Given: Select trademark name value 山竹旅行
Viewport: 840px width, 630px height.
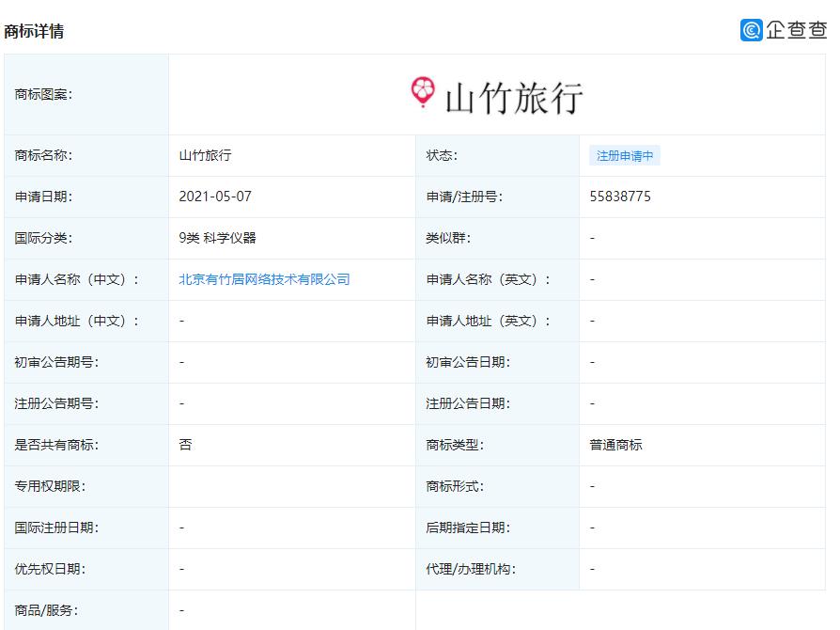Looking at the screenshot, I should pyautogui.click(x=205, y=155).
